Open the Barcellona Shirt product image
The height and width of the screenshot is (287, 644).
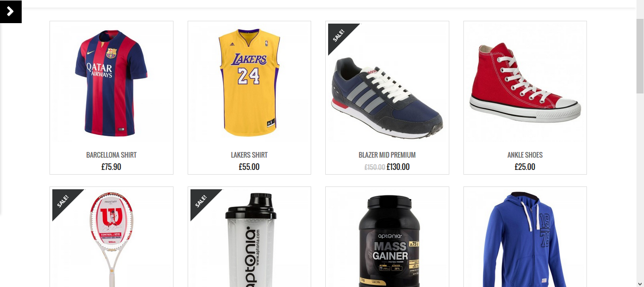[x=111, y=83]
